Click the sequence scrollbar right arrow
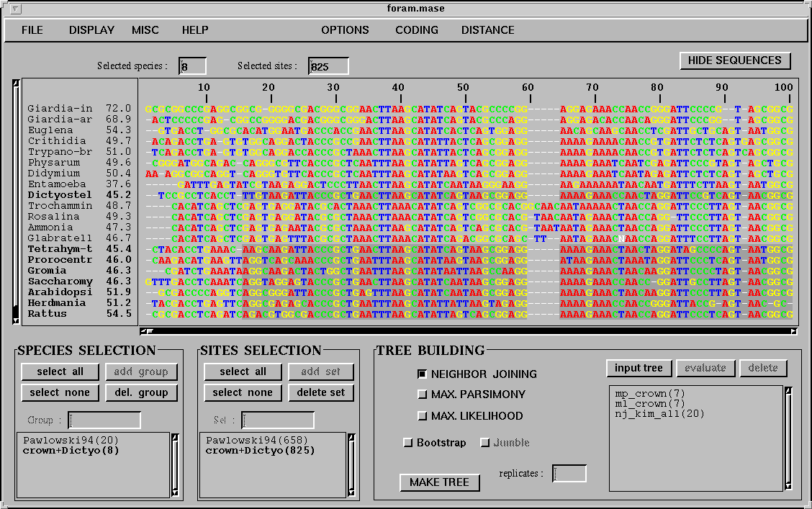The image size is (812, 509). [794, 332]
